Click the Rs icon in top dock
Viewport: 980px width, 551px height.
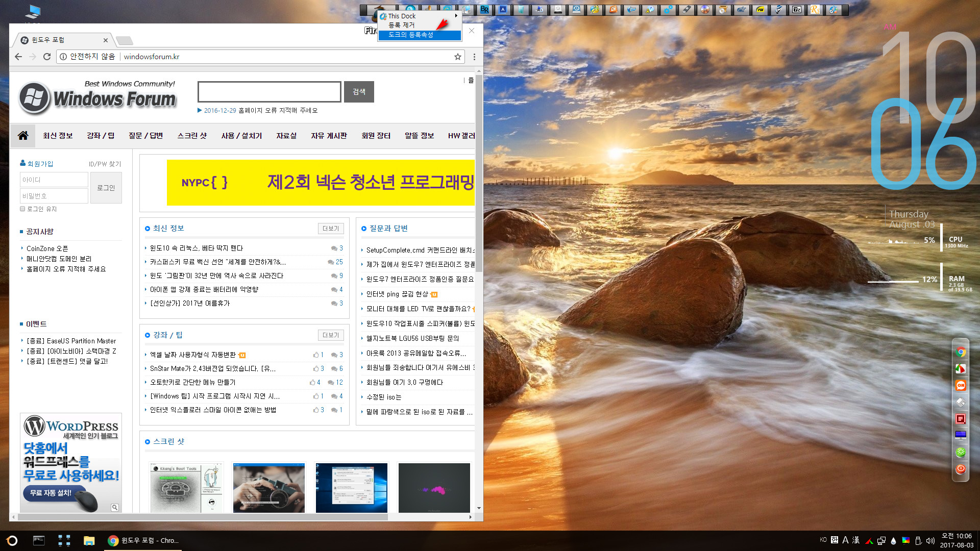tap(815, 10)
